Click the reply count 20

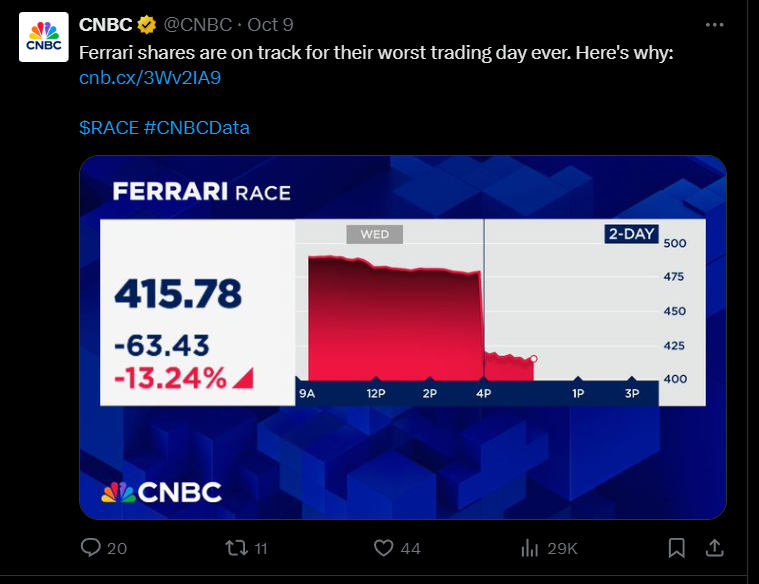[117, 548]
